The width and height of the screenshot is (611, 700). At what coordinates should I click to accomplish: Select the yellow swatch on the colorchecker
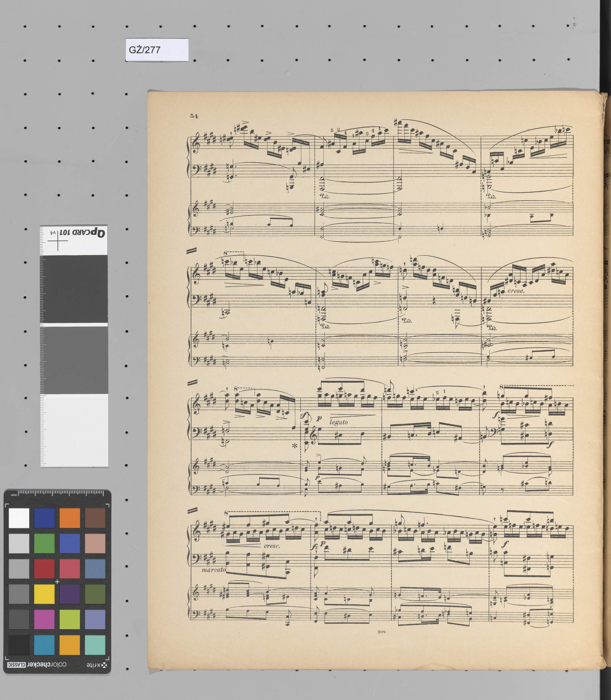point(44,594)
